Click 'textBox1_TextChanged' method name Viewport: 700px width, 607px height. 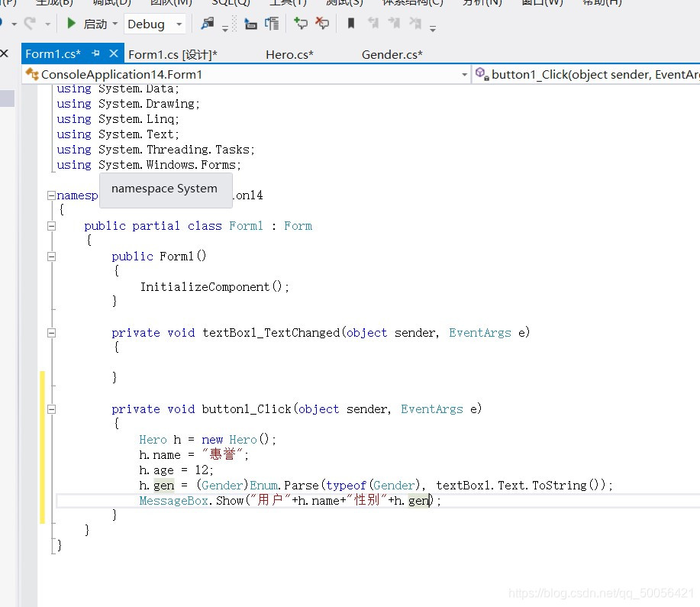[271, 333]
